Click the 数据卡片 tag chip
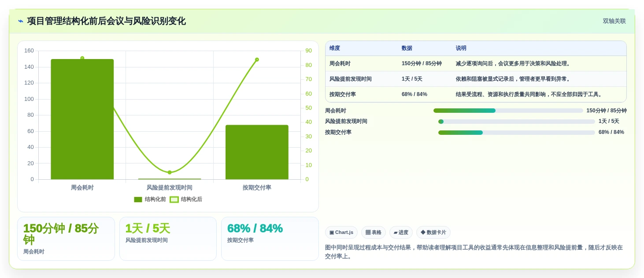This screenshot has width=644, height=278. tap(433, 233)
